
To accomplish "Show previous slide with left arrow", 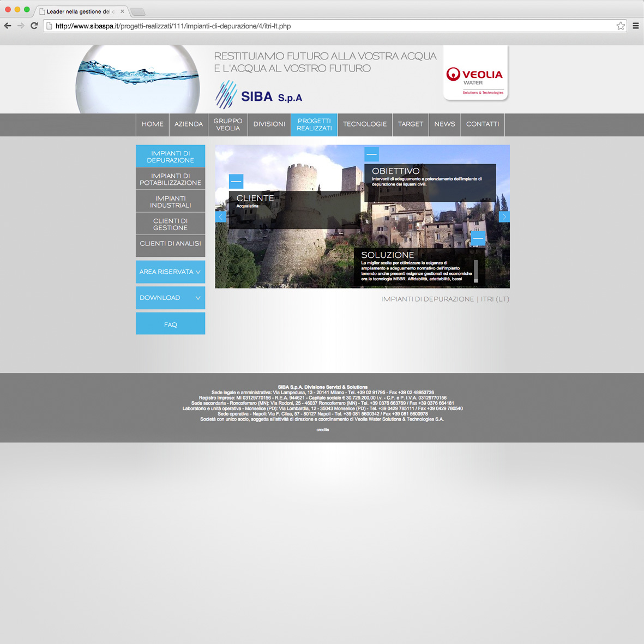I will pyautogui.click(x=220, y=216).
